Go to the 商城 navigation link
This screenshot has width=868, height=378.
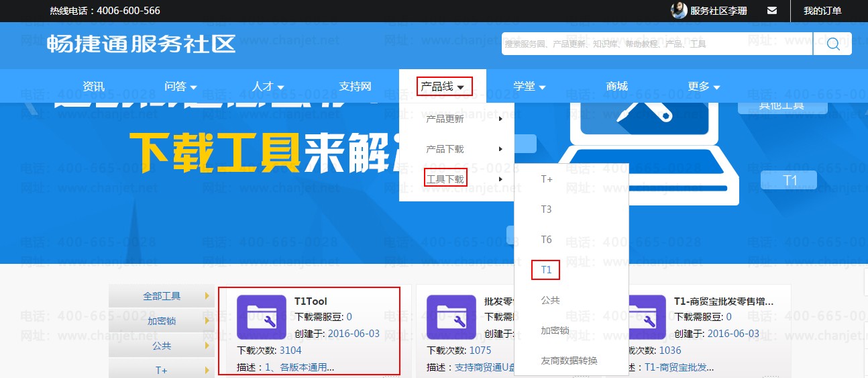coord(616,86)
